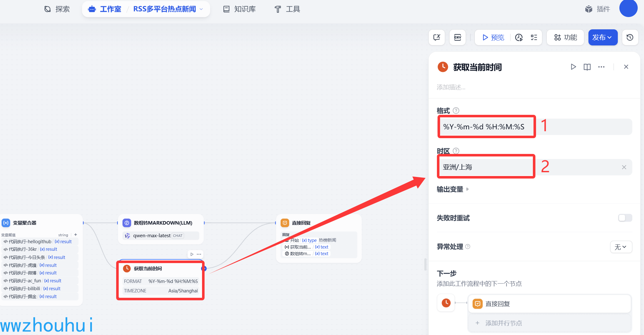Click the clock icon on the 获取当前时间 node
Screen dimensions: 644x335
coord(127,268)
